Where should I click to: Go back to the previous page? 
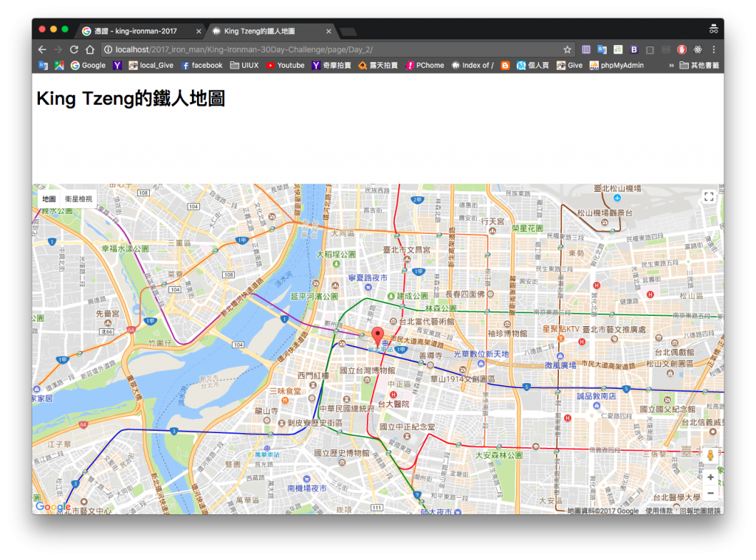(42, 49)
